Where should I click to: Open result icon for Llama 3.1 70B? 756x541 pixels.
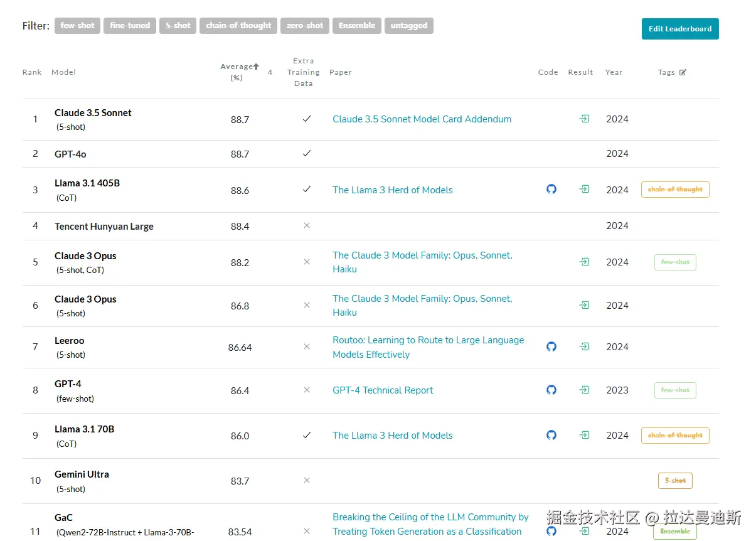584,435
